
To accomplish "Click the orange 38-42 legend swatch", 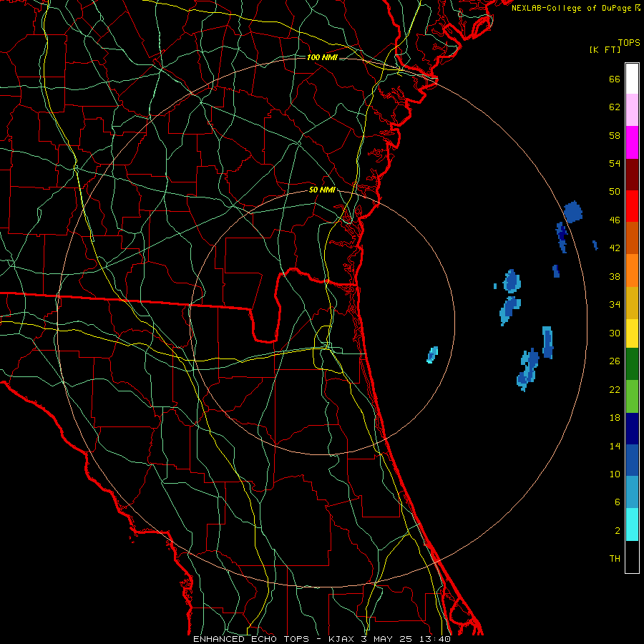I will (632, 270).
